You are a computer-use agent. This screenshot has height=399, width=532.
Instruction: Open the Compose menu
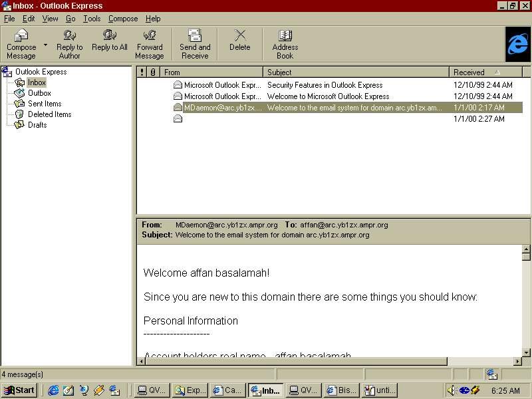click(123, 19)
